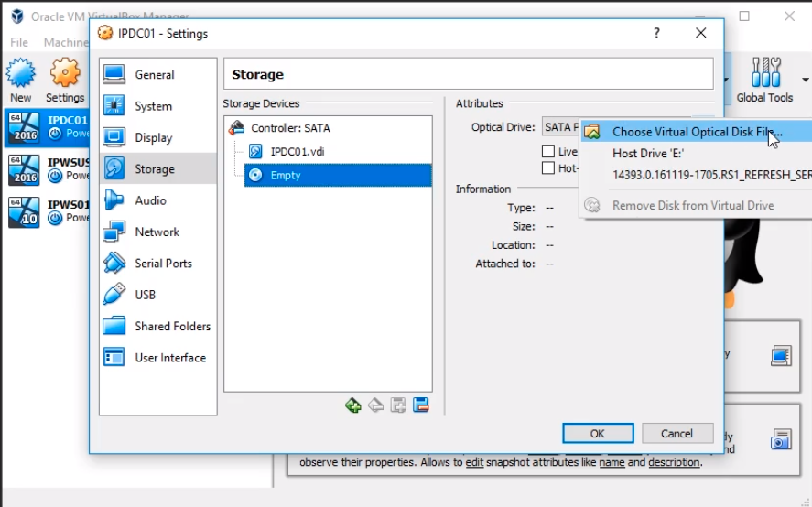Click the remove storage controller icon
The height and width of the screenshot is (507, 812).
point(375,405)
